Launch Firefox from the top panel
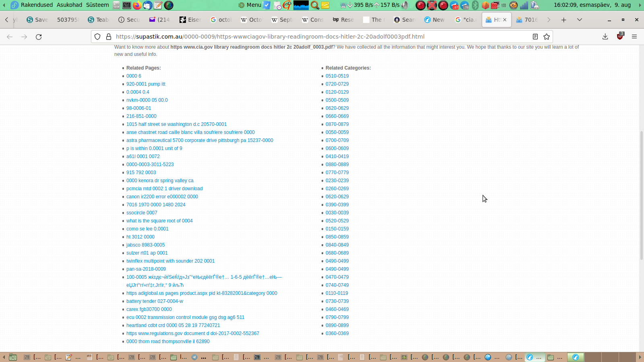This screenshot has height=362, width=644. 137,5
